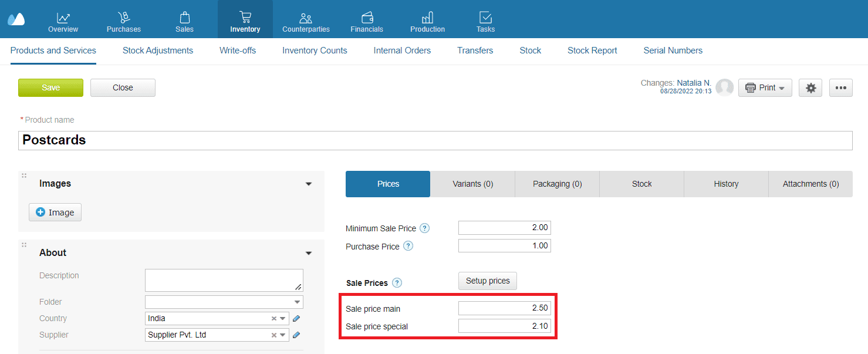Edit the Supplier with the pencil icon
The height and width of the screenshot is (354, 868).
[x=296, y=335]
